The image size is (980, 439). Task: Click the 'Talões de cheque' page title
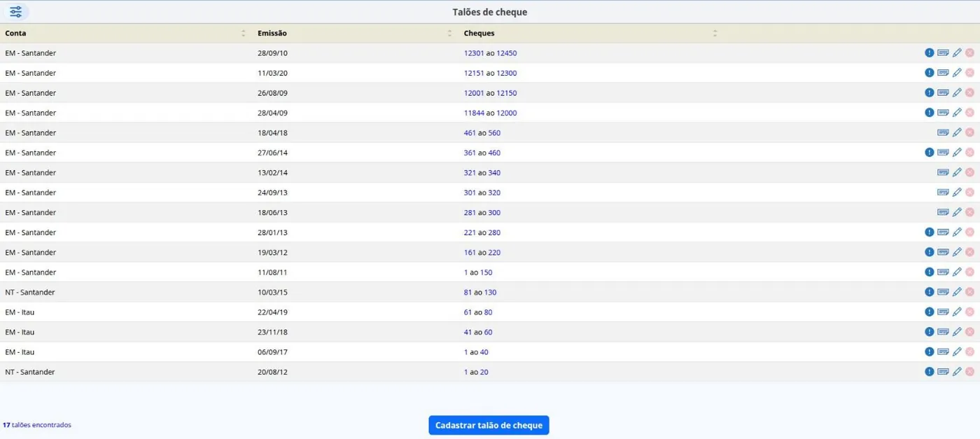tap(490, 12)
